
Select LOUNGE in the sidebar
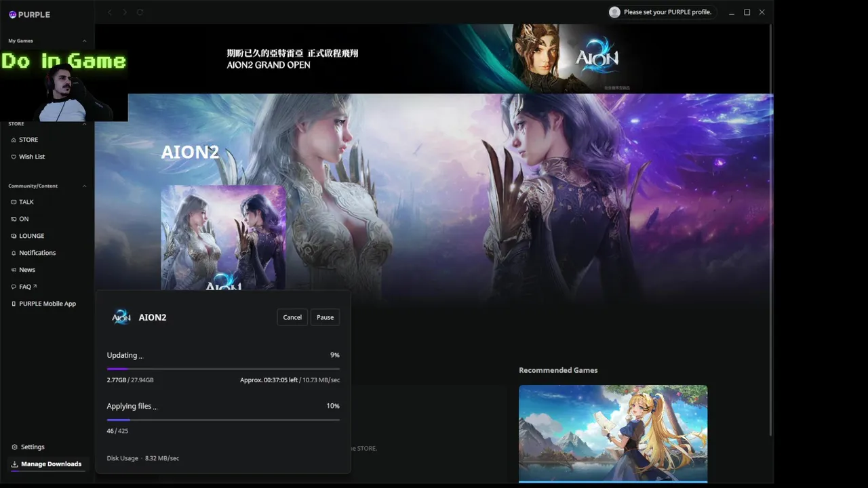tap(32, 236)
